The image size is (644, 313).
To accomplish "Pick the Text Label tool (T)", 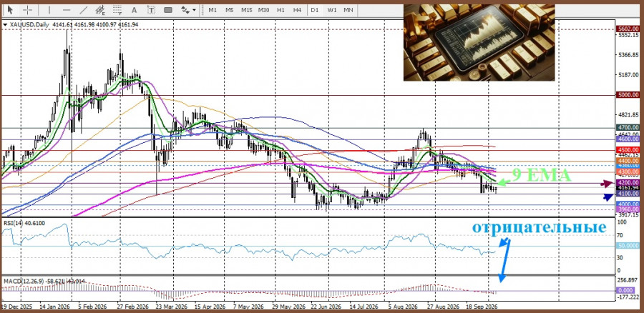I will click(x=151, y=10).
